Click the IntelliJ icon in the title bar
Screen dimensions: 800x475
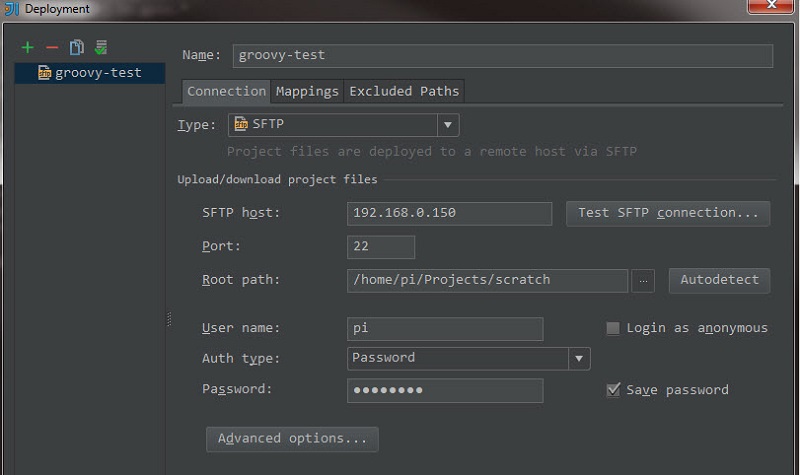point(11,9)
